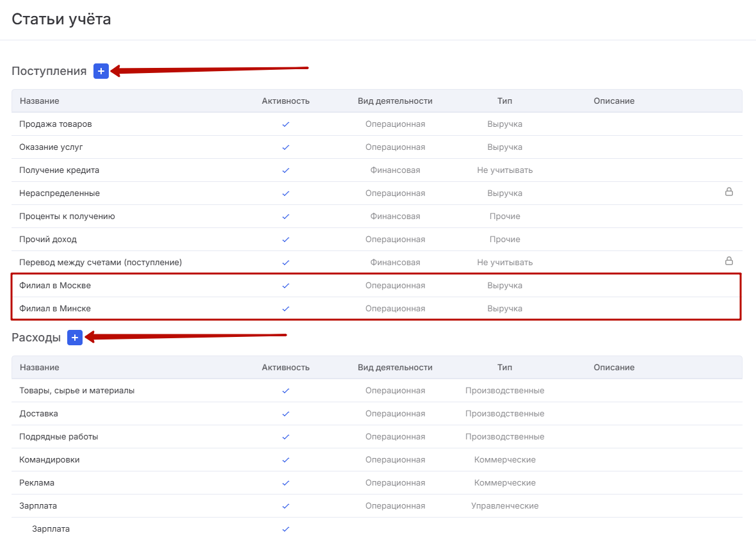Viewport: 756px width, 540px height.
Task: Click Название header in Расходы table
Action: (40, 367)
